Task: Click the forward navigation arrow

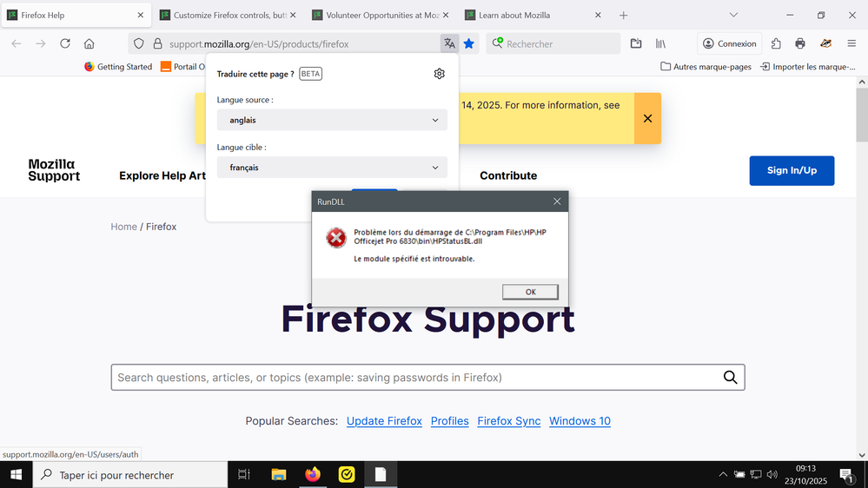Action: [x=41, y=43]
